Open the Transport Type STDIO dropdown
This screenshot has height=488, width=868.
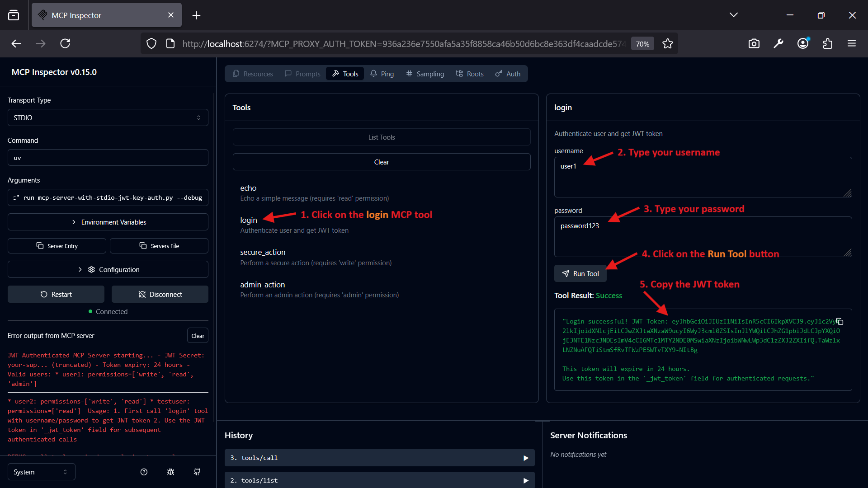pos(108,117)
